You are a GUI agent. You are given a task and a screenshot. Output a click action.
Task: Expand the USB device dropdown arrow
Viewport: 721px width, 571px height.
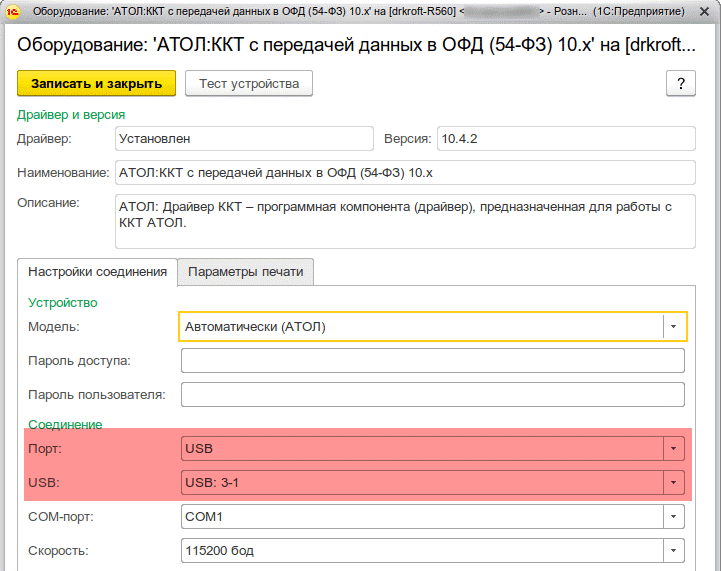(674, 484)
